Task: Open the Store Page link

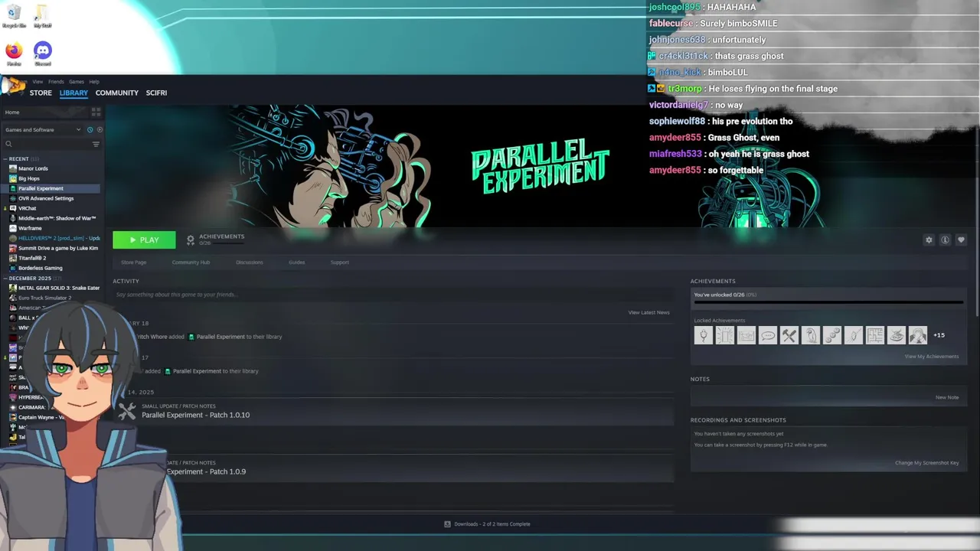Action: coord(133,262)
